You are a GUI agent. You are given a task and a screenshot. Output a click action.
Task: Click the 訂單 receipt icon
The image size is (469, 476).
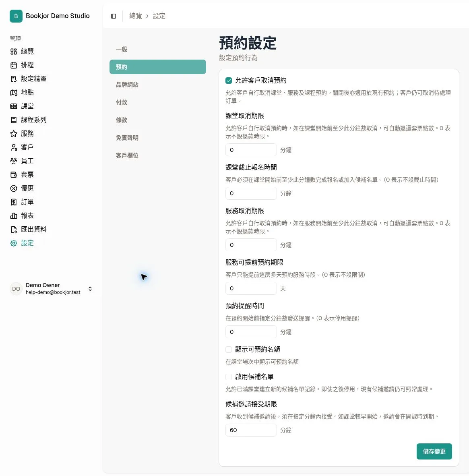14,202
